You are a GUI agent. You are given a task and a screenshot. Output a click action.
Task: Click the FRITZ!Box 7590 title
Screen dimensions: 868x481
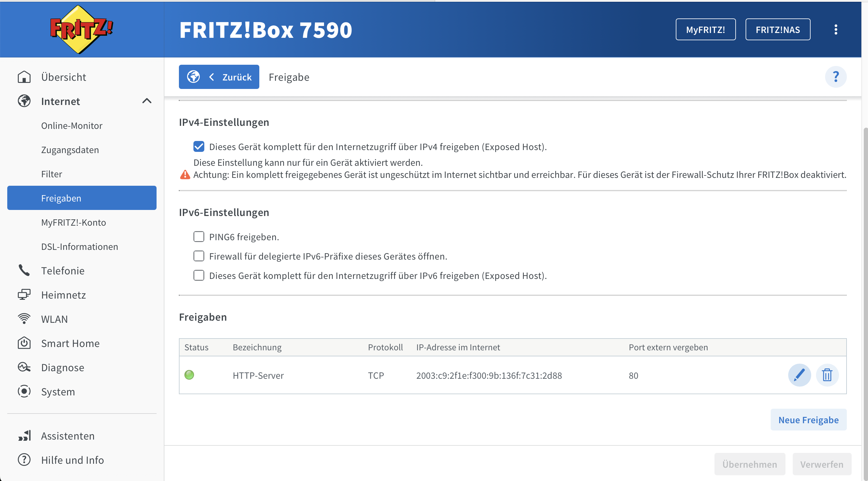(266, 30)
